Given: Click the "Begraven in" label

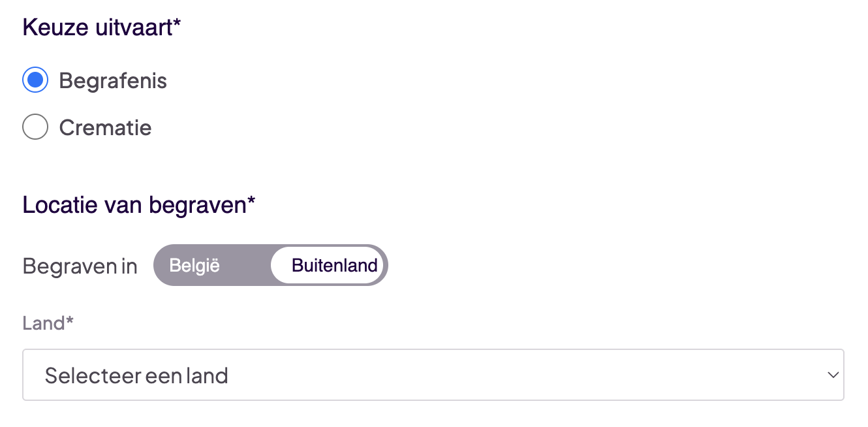Looking at the screenshot, I should 80,266.
